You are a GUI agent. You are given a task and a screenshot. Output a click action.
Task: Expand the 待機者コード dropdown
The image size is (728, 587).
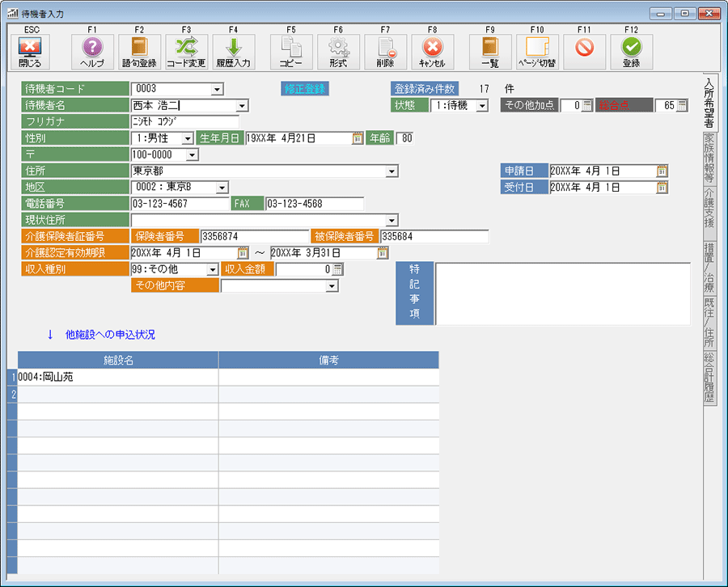217,89
